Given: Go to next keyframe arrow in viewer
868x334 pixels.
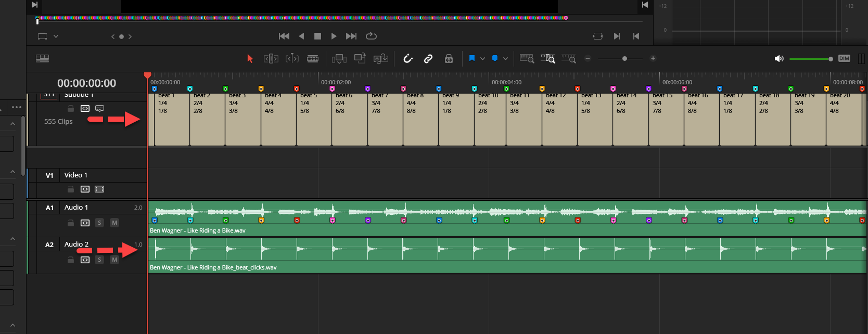Looking at the screenshot, I should point(130,36).
